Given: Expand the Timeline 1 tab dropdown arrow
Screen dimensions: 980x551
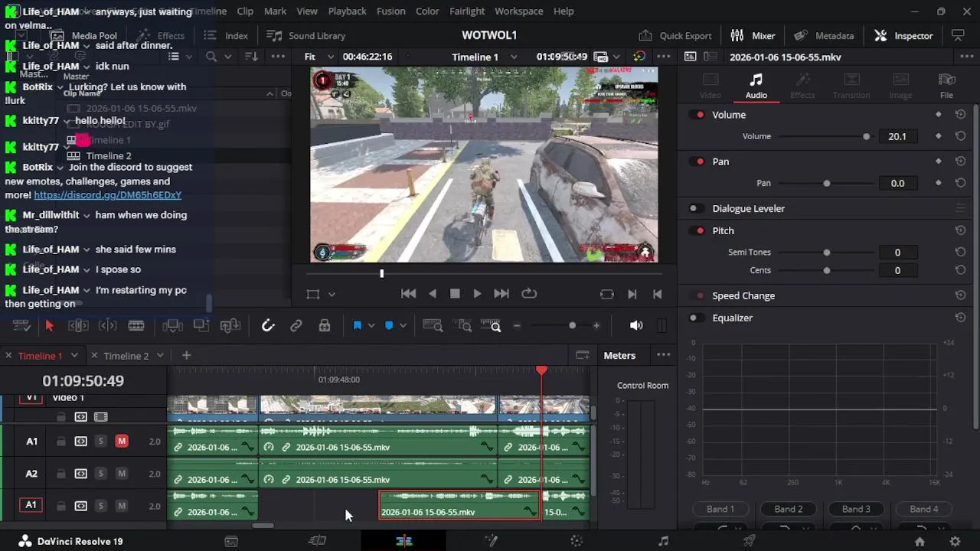Looking at the screenshot, I should 74,355.
